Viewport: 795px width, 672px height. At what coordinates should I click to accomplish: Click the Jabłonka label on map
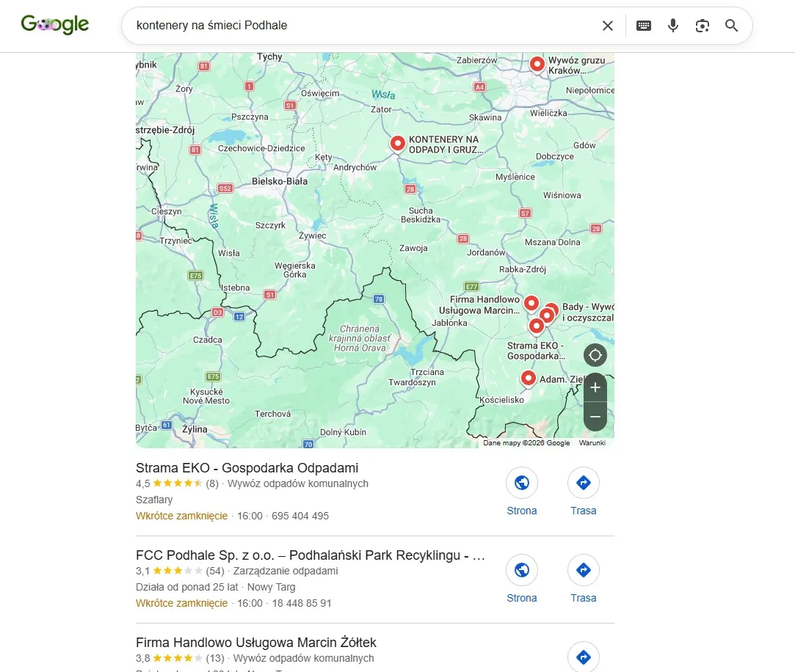click(x=449, y=323)
